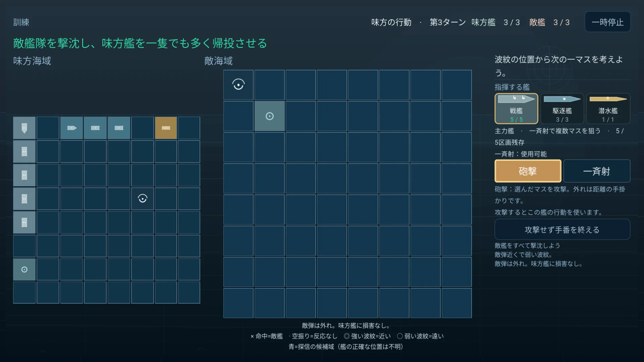Click the destroyer bow arrow cell in friendly waters
644x362 pixels.
point(72,128)
